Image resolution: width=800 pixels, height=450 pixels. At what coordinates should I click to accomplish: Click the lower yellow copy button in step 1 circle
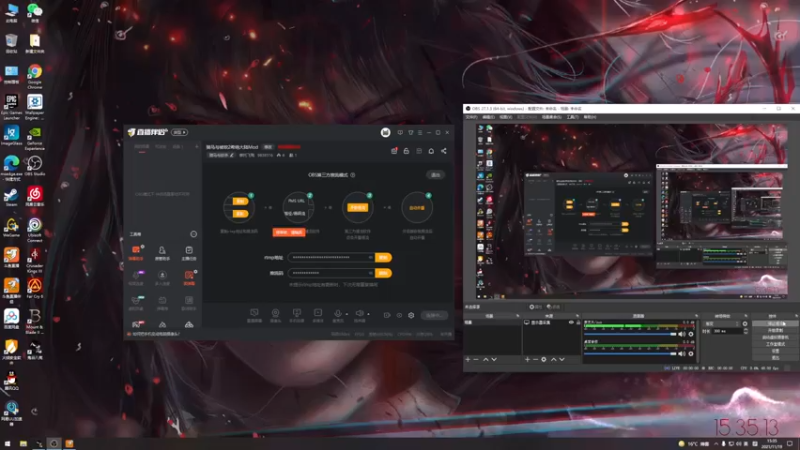point(240,213)
